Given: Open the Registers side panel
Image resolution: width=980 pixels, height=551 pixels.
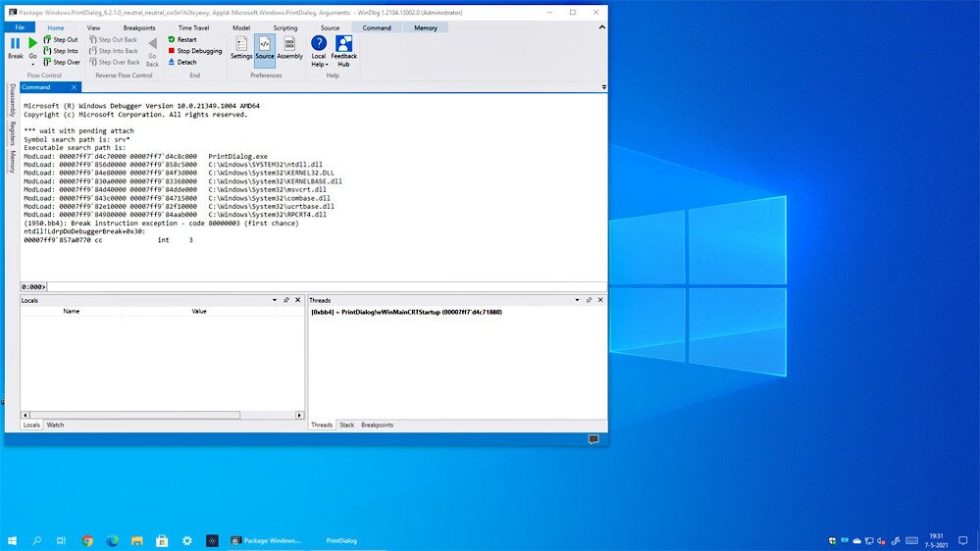Looking at the screenshot, I should (12, 133).
